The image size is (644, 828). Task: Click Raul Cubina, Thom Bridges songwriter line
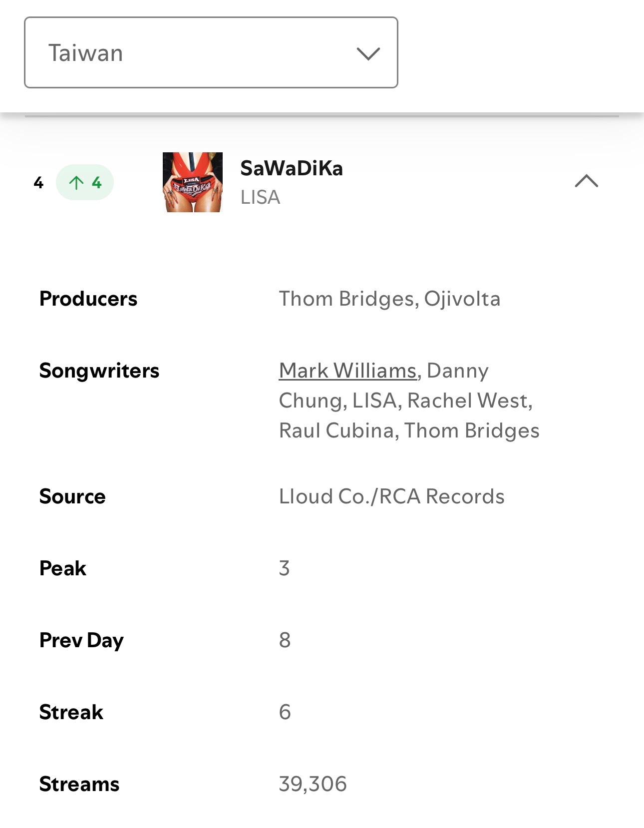pyautogui.click(x=409, y=430)
